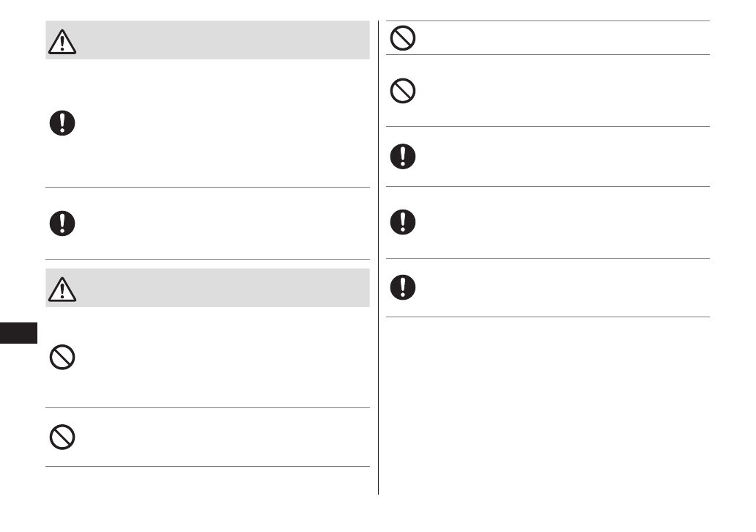
Task: Click the topmost prohibition icon in right column
Action: [403, 38]
